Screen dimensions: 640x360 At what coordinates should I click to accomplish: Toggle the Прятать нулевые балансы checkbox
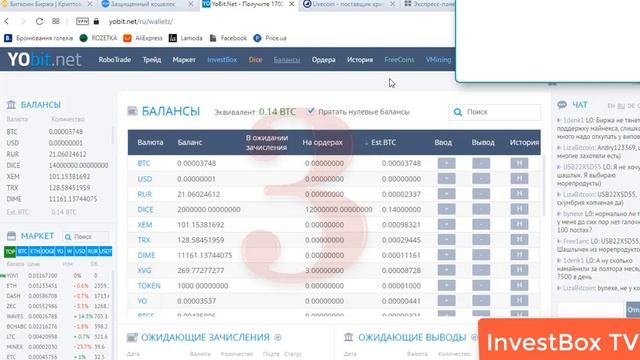(x=311, y=111)
